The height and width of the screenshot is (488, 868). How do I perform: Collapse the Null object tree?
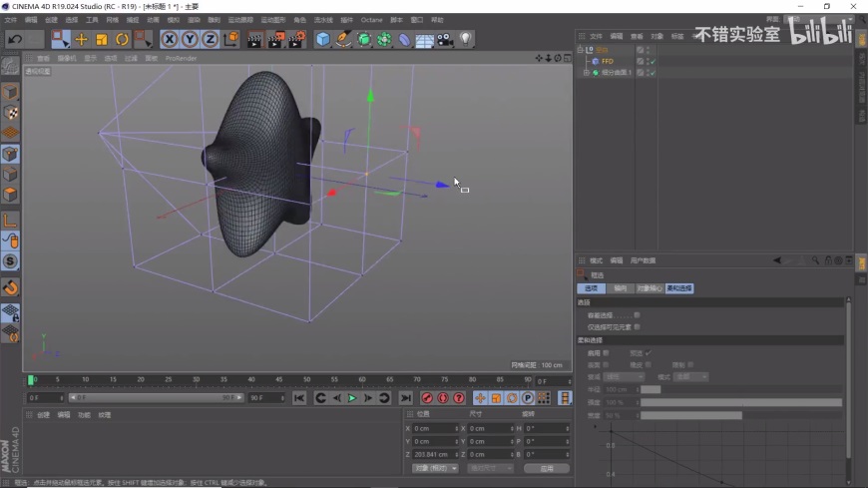580,49
